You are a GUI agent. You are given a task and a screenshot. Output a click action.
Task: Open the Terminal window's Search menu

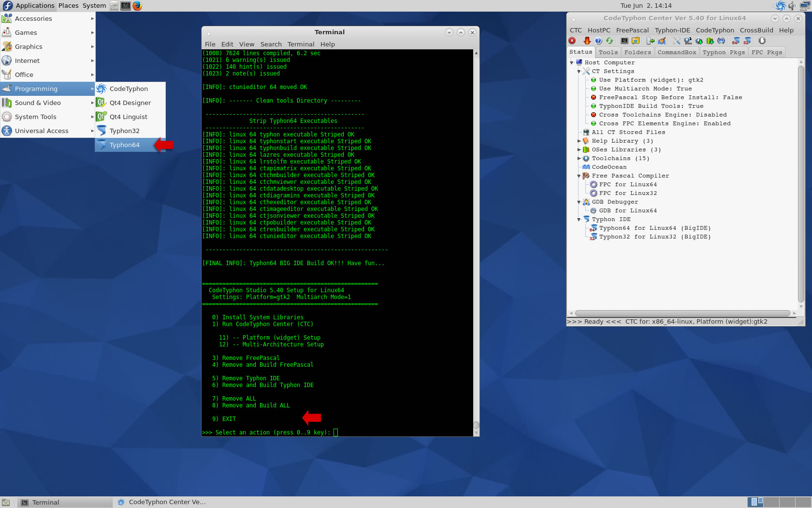[x=271, y=44]
